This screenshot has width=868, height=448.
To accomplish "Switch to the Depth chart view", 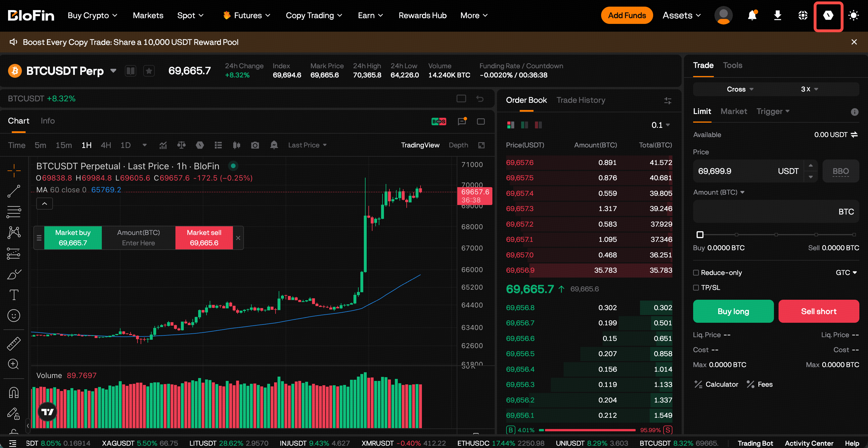I will [x=458, y=145].
